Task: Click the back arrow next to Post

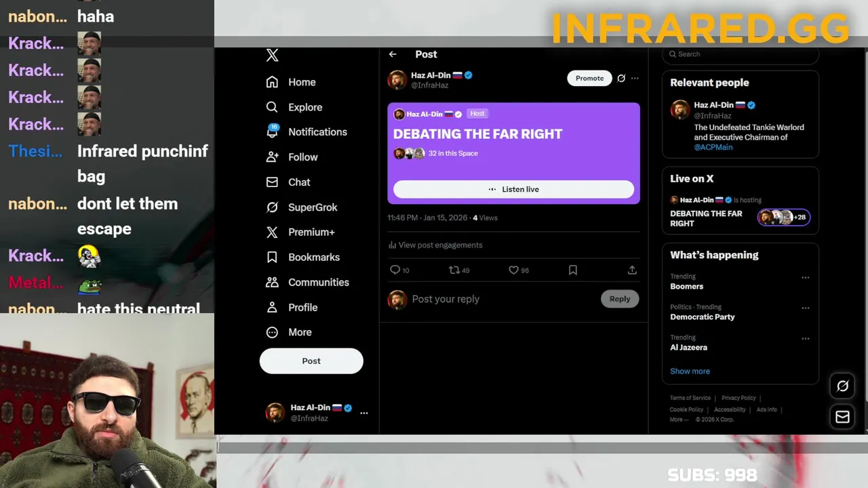Action: 393,54
